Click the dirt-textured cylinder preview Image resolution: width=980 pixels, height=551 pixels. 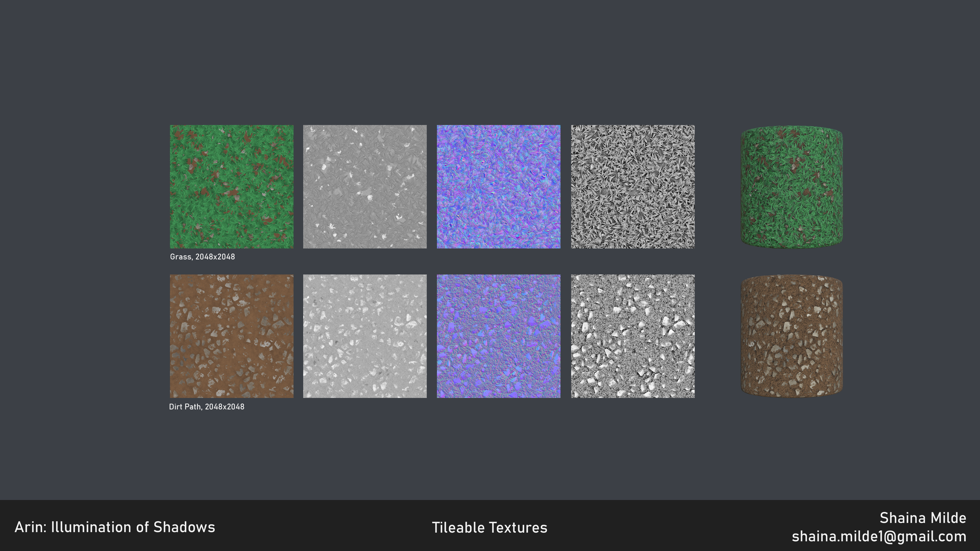[792, 336]
